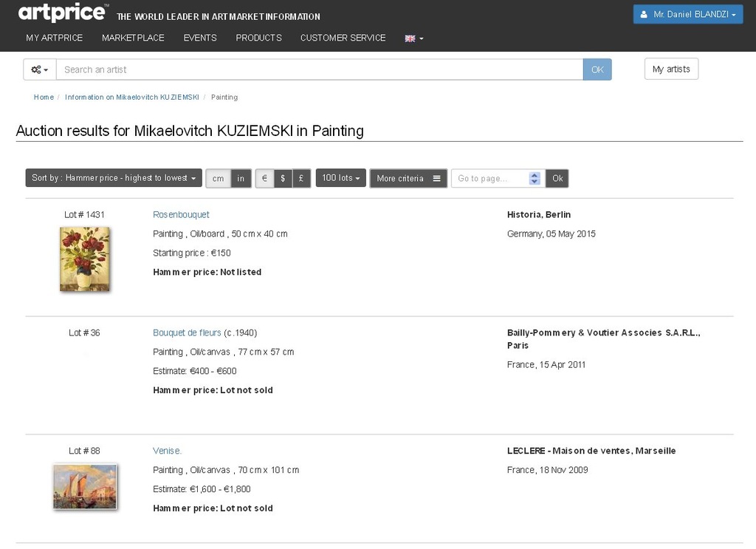
Task: Click France, 15 Apr 2011 date
Action: coord(546,365)
